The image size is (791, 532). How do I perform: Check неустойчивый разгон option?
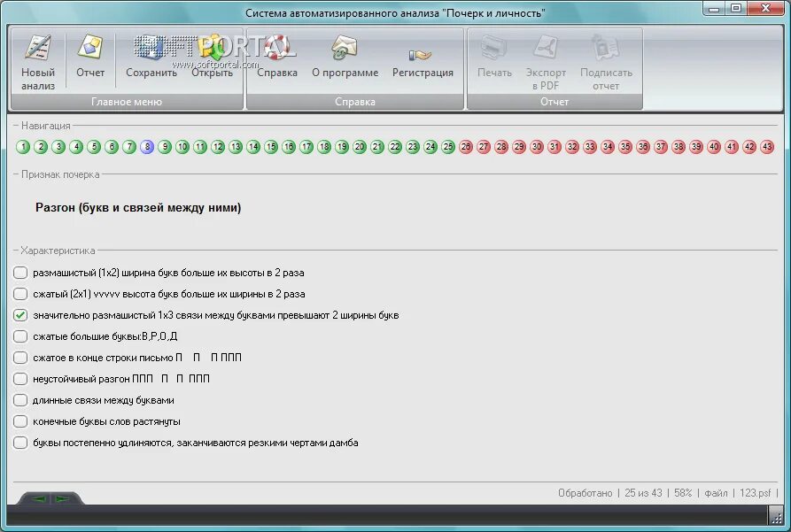20,379
